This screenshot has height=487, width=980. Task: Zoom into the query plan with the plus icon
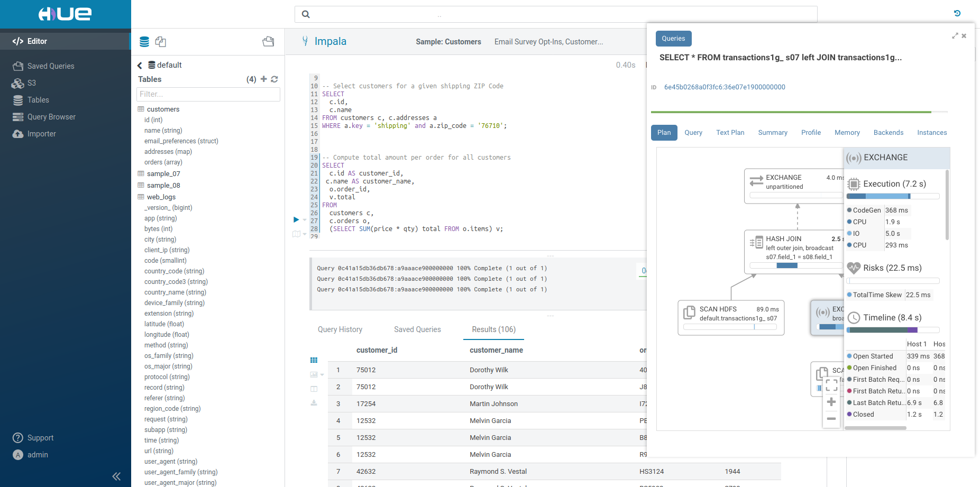click(x=831, y=402)
